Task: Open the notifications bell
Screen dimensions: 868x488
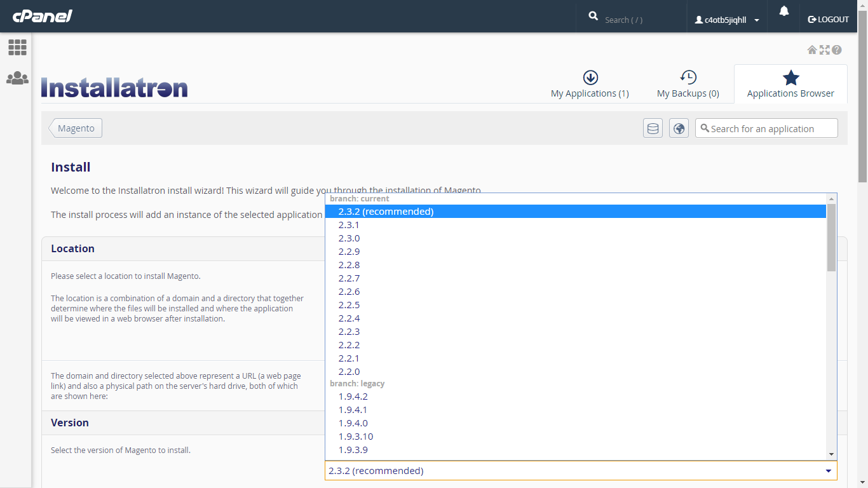Action: tap(784, 11)
